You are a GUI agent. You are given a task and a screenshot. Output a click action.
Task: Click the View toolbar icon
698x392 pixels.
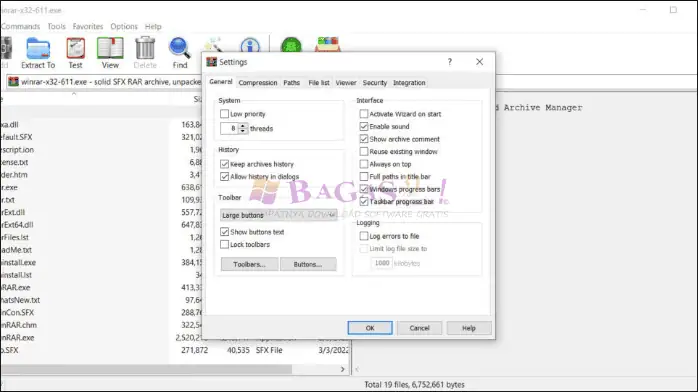[x=110, y=48]
